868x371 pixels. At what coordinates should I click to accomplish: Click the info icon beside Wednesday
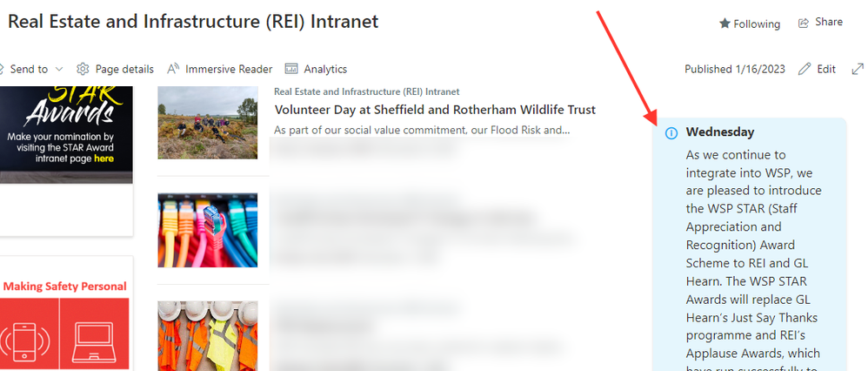pos(671,132)
